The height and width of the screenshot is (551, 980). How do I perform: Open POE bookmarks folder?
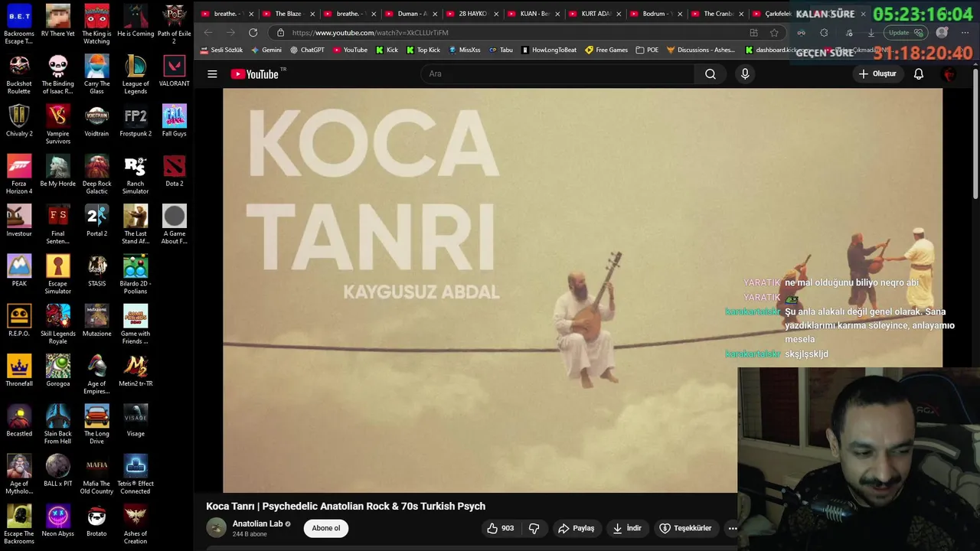coord(647,50)
